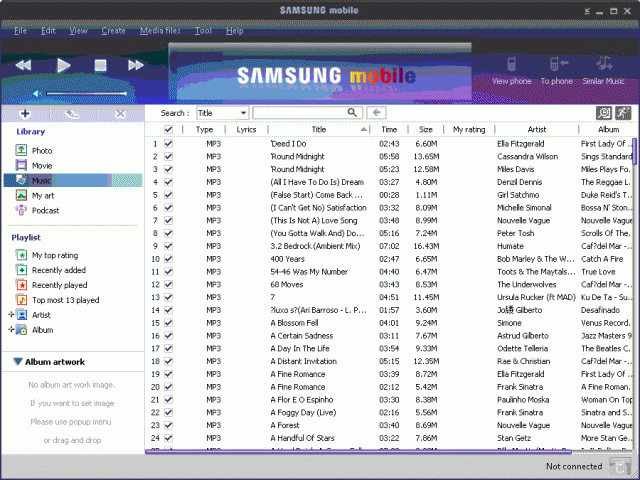Viewport: 640px width, 480px height.
Task: Open the Media files menu
Action: pyautogui.click(x=160, y=31)
